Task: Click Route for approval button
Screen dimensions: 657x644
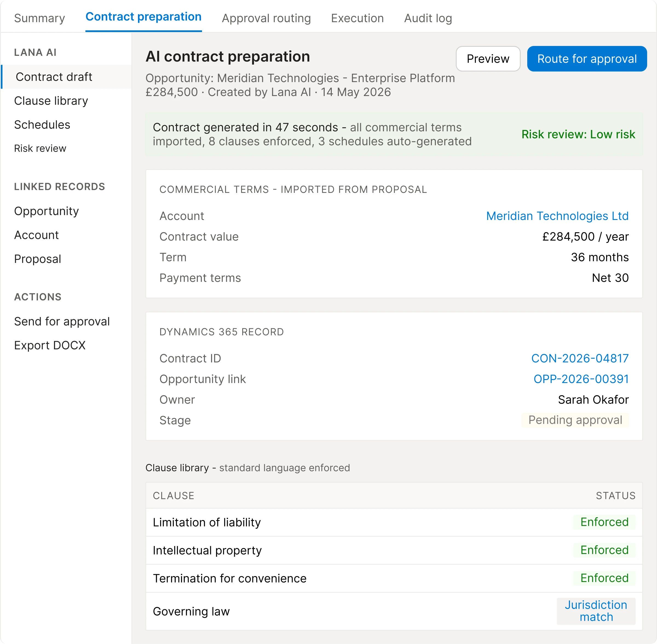Action: click(587, 59)
